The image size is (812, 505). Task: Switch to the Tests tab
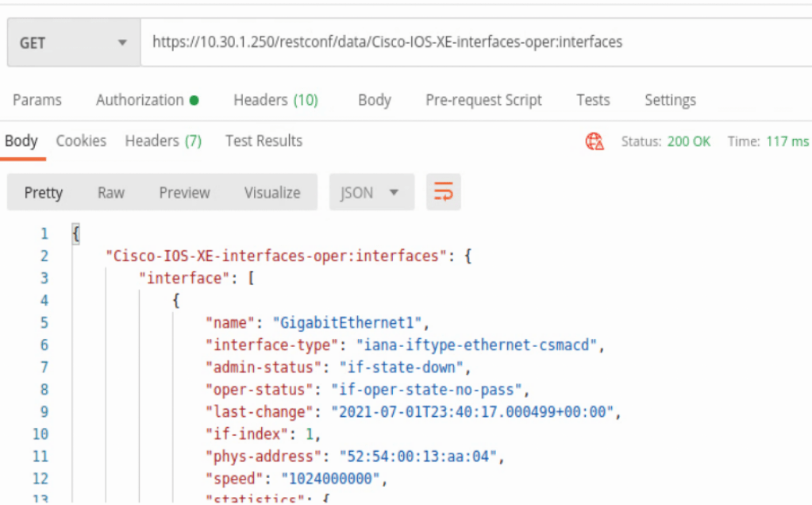pyautogui.click(x=593, y=100)
